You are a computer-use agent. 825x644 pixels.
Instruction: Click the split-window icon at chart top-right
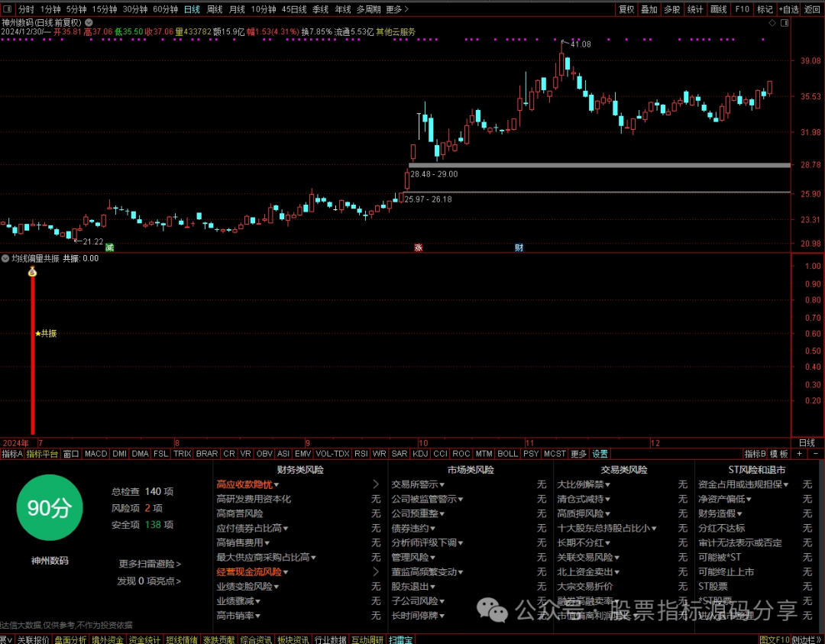(x=785, y=23)
